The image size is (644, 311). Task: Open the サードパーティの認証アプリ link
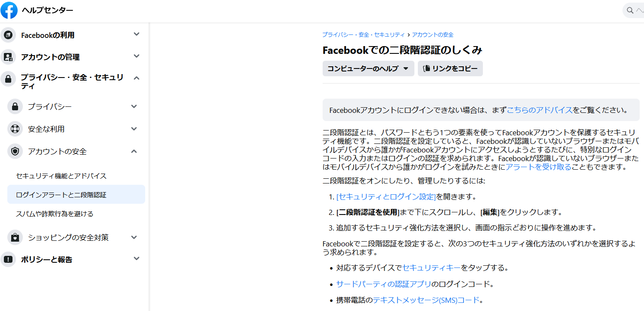384,284
